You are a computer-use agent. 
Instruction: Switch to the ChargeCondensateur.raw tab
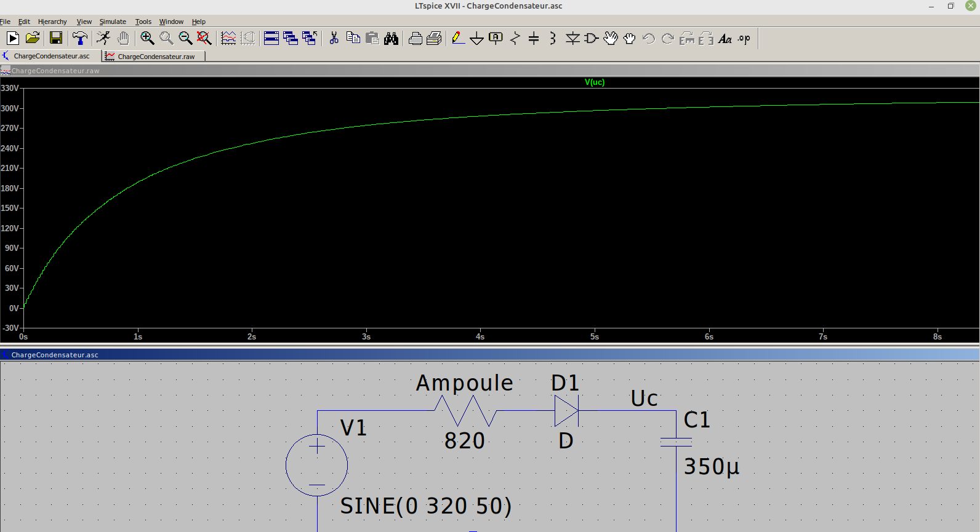tap(156, 57)
